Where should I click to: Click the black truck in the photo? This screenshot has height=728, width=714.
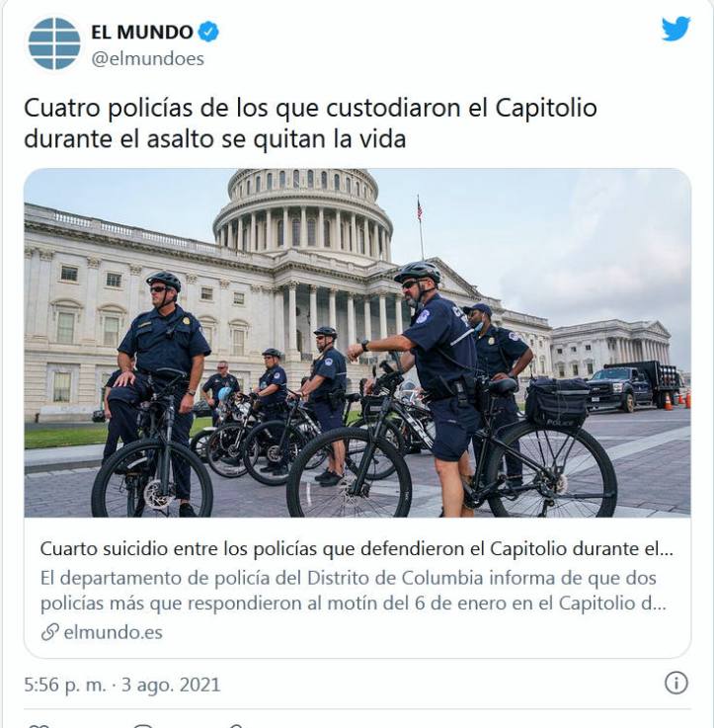(632, 385)
